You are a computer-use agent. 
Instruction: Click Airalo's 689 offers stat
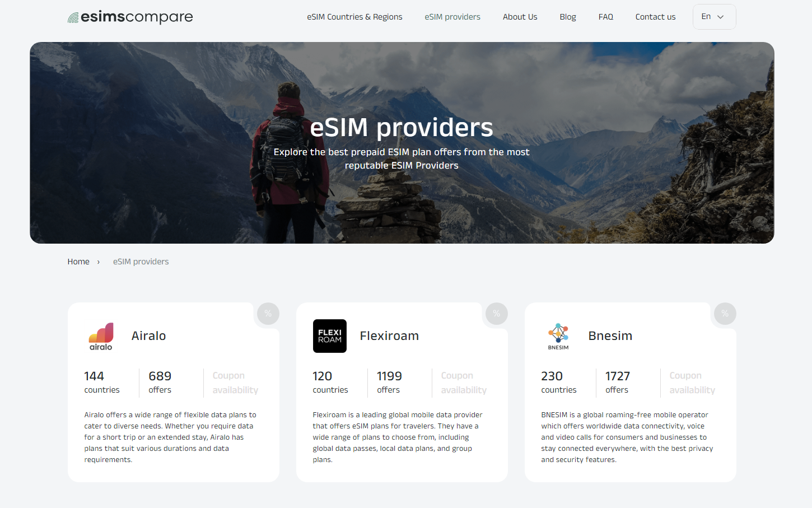[x=160, y=383]
